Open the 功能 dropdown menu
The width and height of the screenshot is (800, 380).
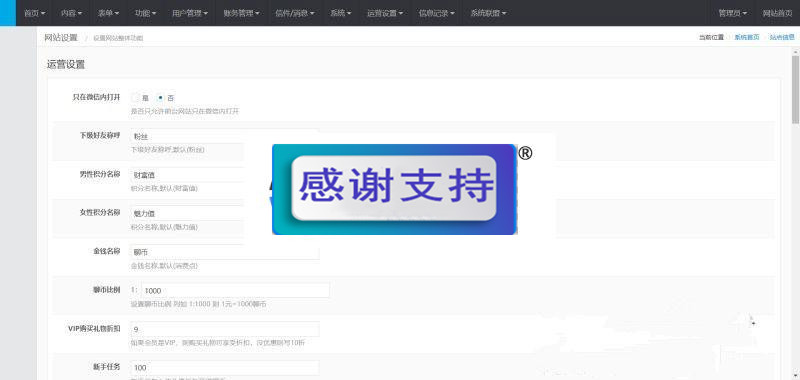pyautogui.click(x=145, y=13)
